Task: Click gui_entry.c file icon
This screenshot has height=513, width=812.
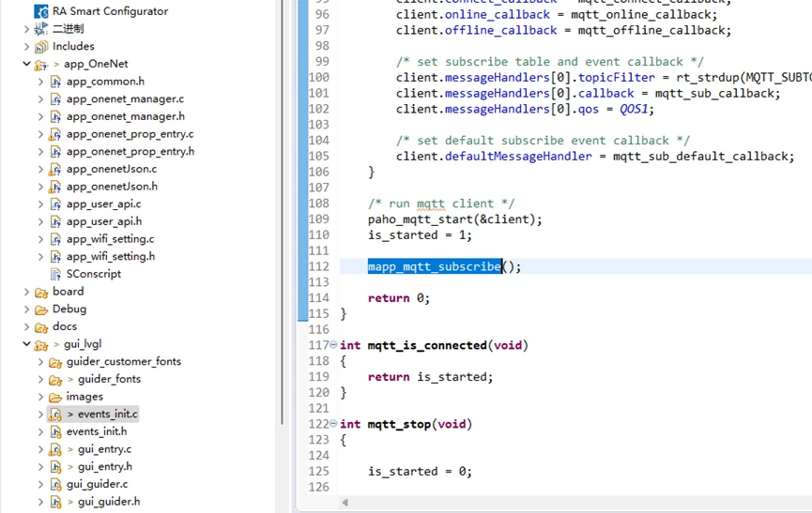Action: (54, 449)
